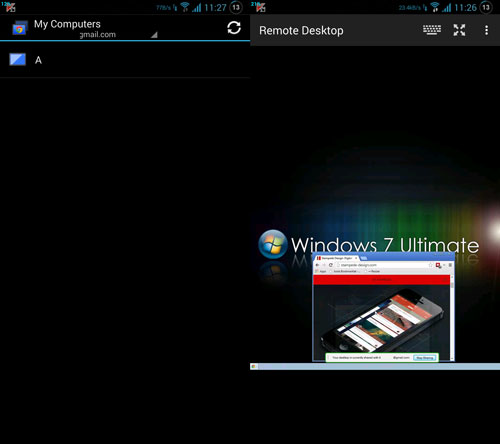The height and width of the screenshot is (444, 500).
Task: Click Stop Sharing in the remote desktop banner
Action: coord(424,358)
